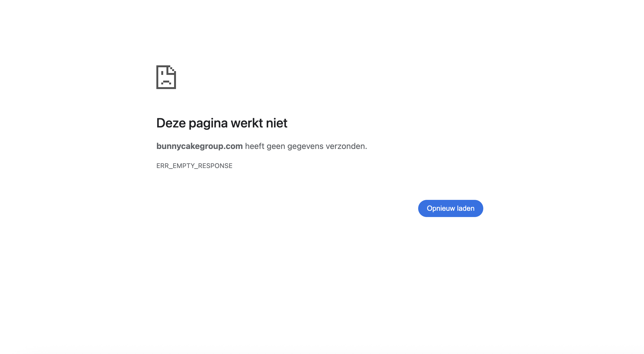Select the ERR_EMPTY_RESPONSE error code text
This screenshot has height=354, width=644.
pos(194,166)
